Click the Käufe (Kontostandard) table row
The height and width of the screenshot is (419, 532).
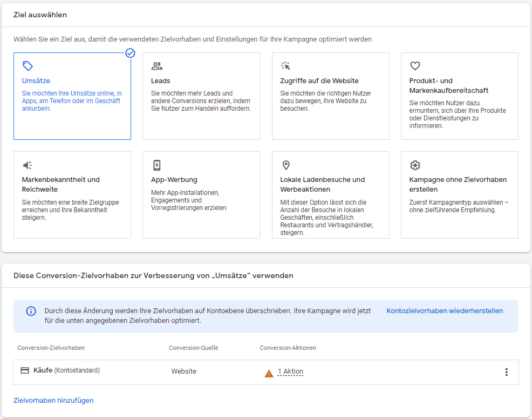pos(162,371)
